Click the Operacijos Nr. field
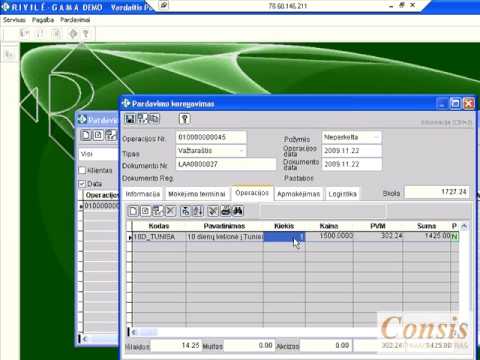The height and width of the screenshot is (360, 480). click(211, 137)
